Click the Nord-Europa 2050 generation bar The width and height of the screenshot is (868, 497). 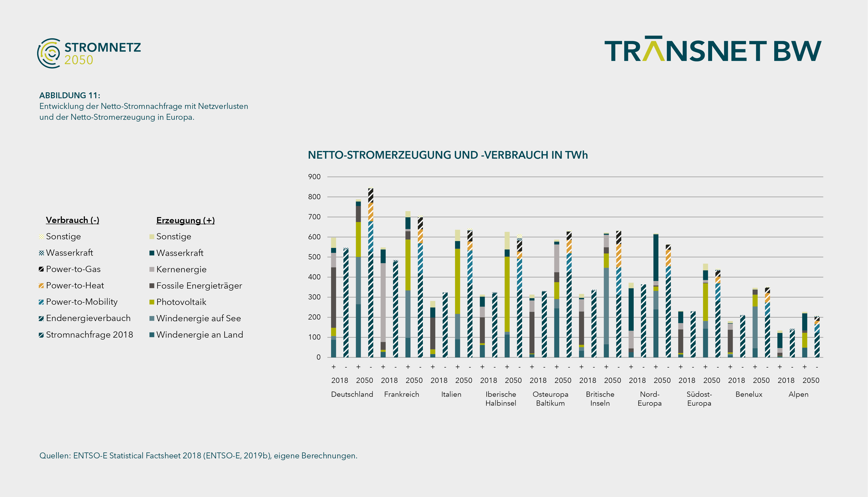(x=656, y=295)
